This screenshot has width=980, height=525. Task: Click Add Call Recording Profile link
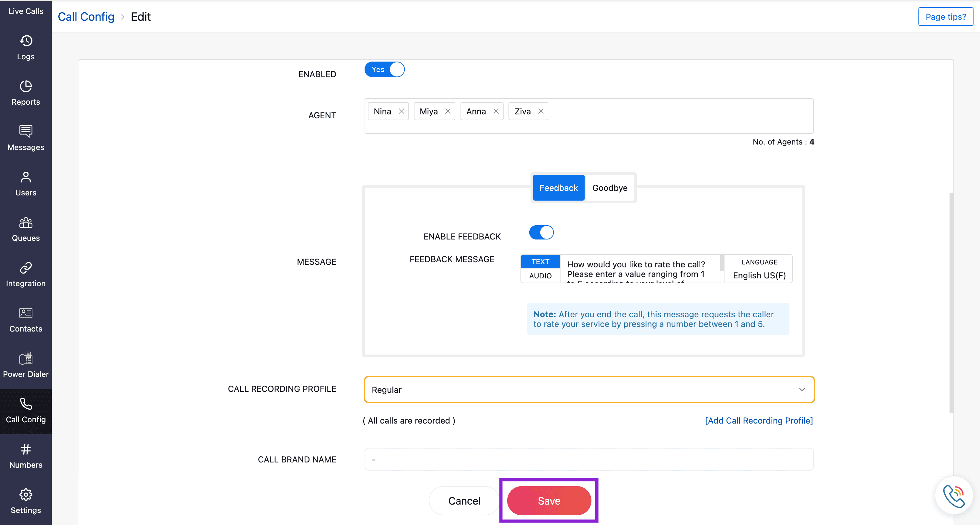coord(759,420)
